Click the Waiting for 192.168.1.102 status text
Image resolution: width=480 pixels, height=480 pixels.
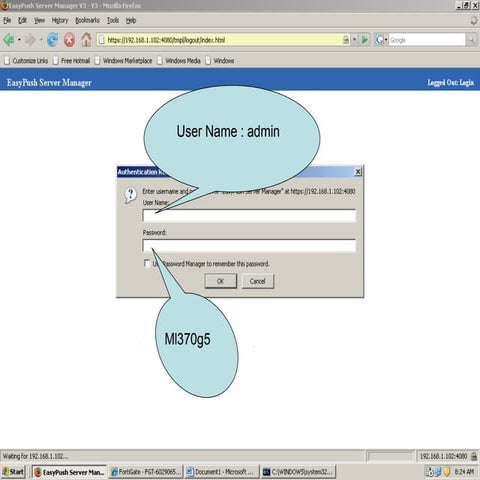click(36, 456)
